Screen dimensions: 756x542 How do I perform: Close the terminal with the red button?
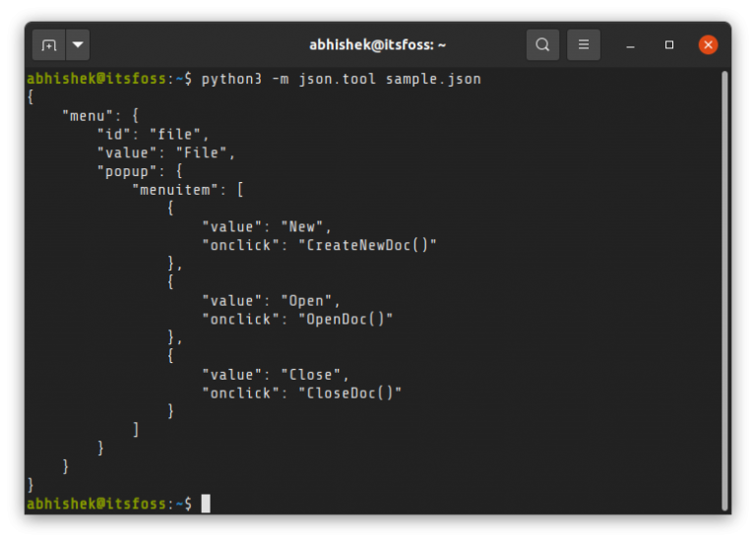pos(708,45)
